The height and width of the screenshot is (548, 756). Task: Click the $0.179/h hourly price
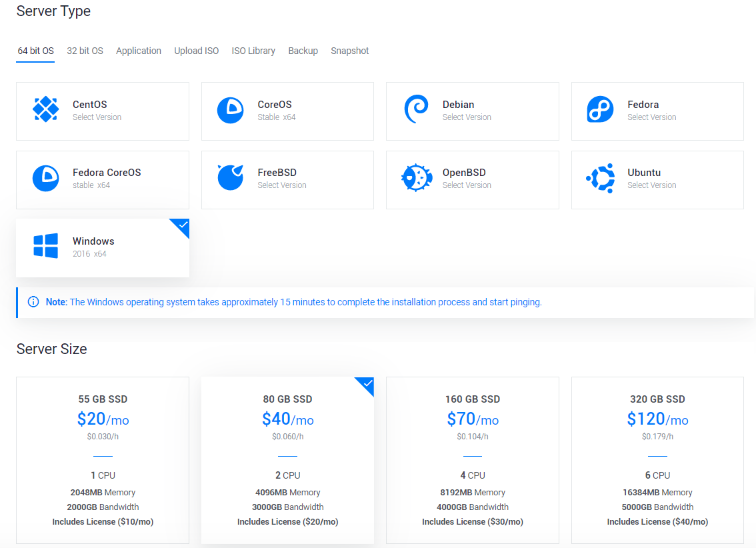point(657,437)
